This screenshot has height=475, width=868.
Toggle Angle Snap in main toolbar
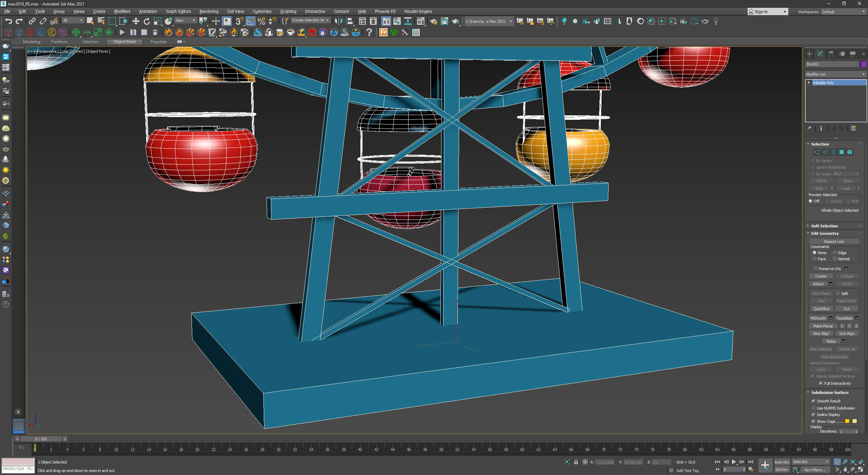[x=251, y=21]
